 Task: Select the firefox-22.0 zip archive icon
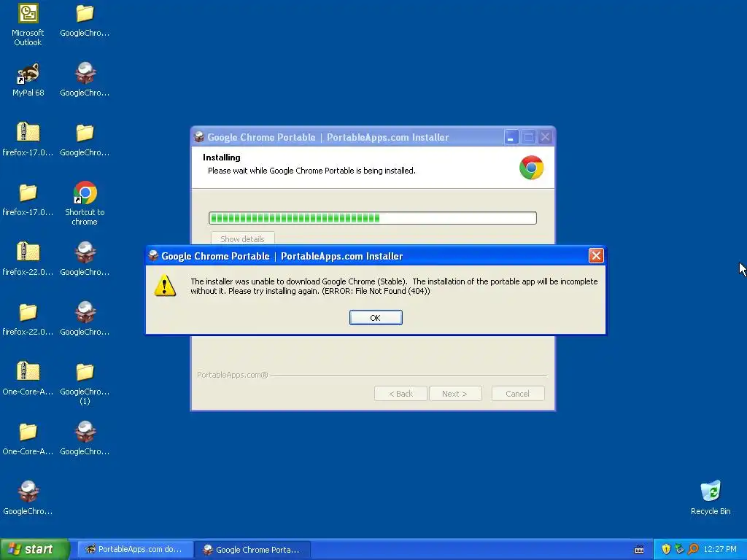tap(28, 259)
